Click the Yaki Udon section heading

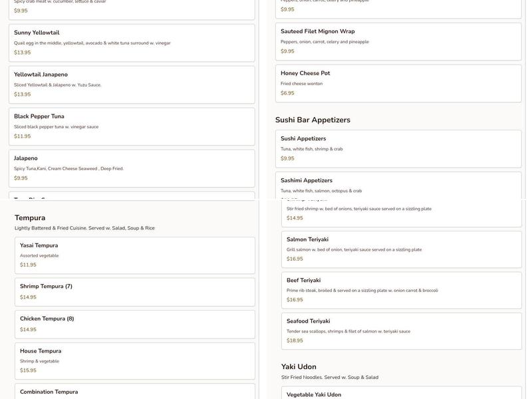(x=299, y=367)
